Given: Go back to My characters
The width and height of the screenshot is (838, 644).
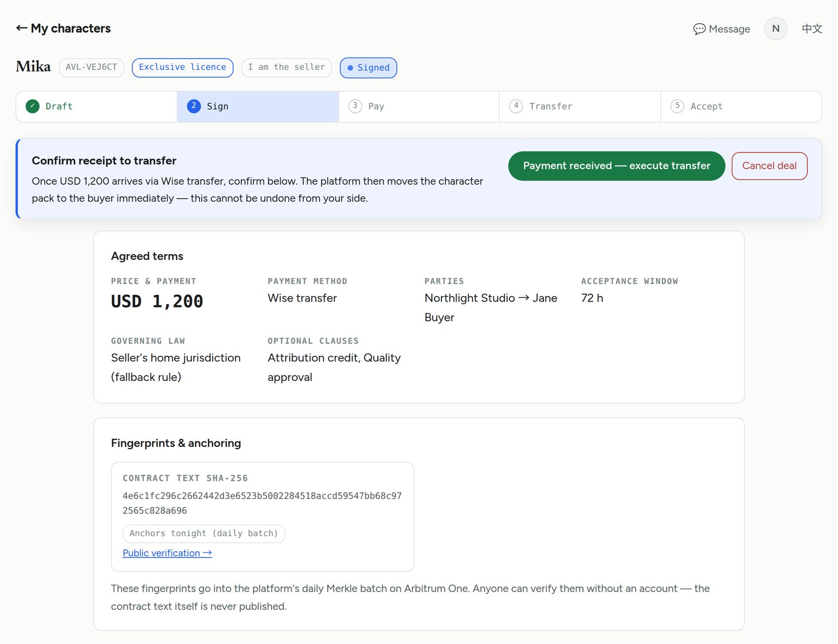Looking at the screenshot, I should (63, 28).
